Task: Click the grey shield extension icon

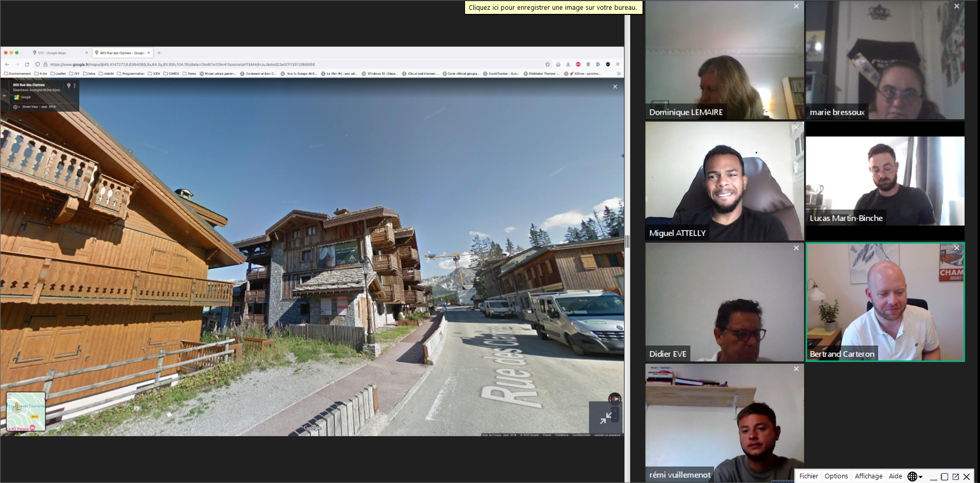Action: (588, 64)
